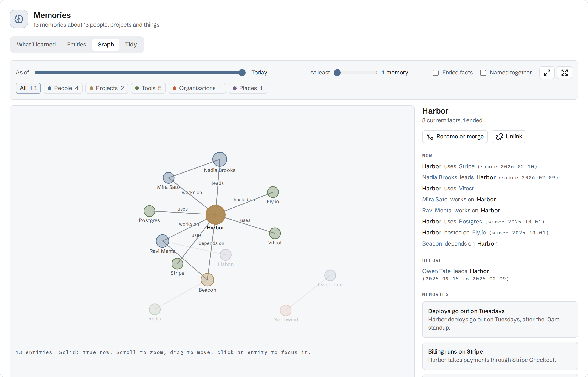
Task: Select the Fly.io graph node
Action: [273, 192]
